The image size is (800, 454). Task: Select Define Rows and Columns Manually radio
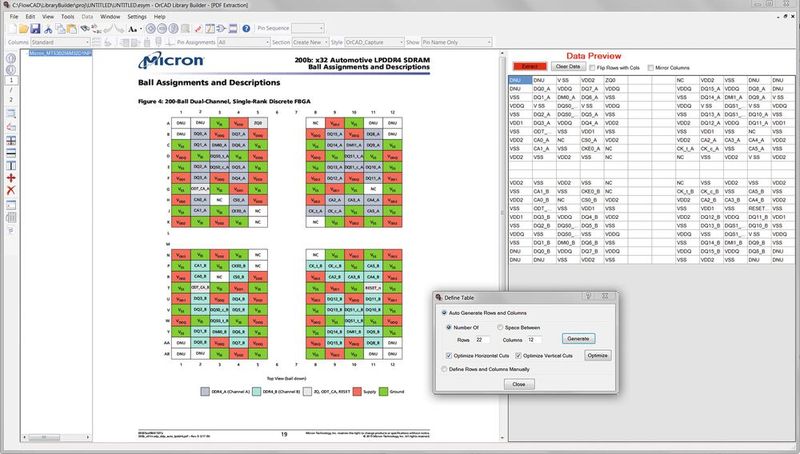(444, 369)
